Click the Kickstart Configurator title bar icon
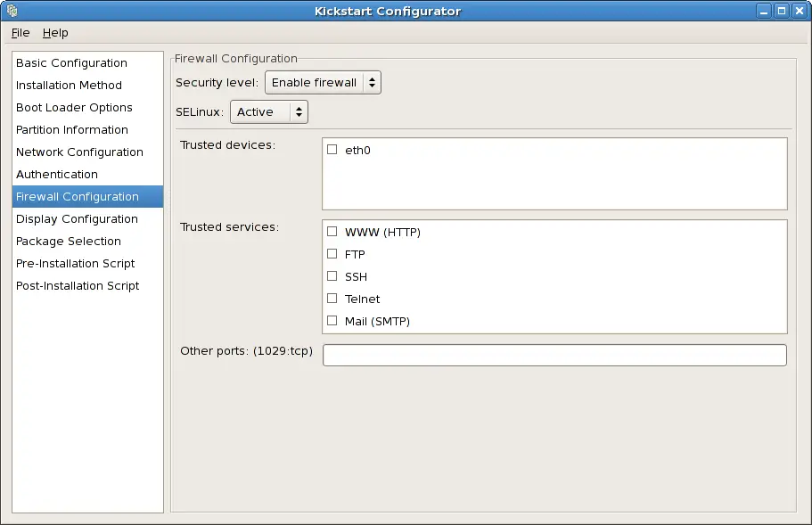This screenshot has height=525, width=812. [12, 12]
